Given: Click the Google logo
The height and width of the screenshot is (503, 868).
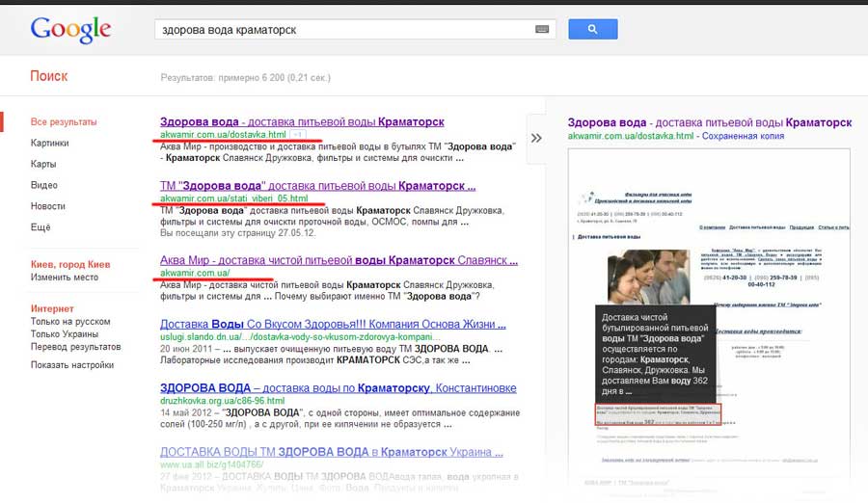Looking at the screenshot, I should [x=70, y=30].
